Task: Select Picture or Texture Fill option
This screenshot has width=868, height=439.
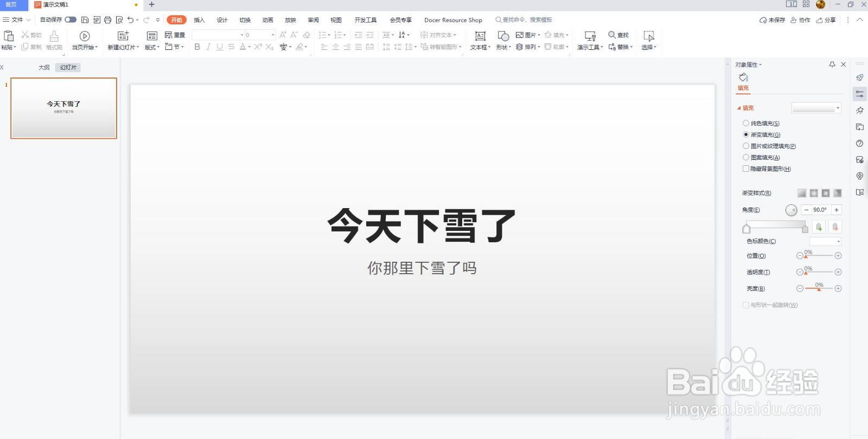Action: [x=746, y=146]
